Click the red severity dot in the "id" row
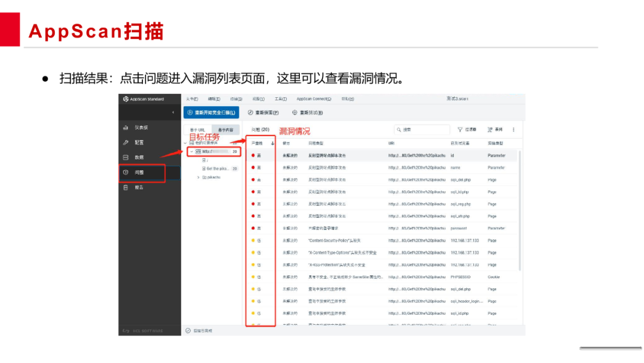Screen dimensions: 644x363 click(x=253, y=156)
